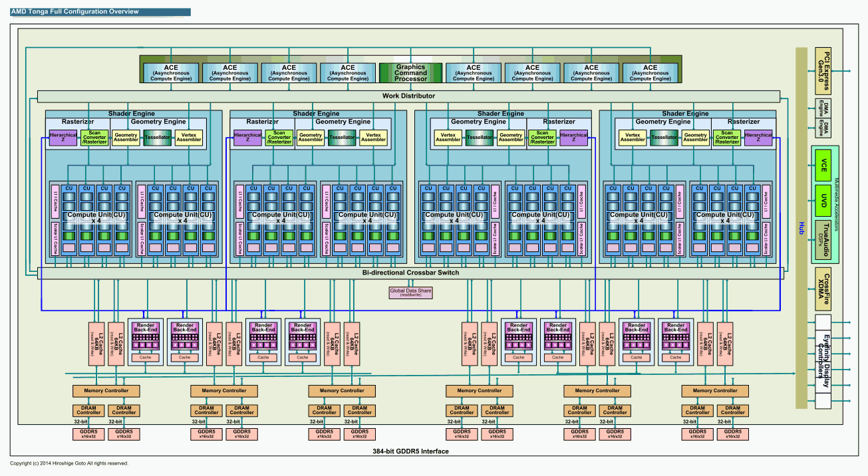Select the TrueAudio DSPs block
Screen dimensions: 868x476
(x=824, y=238)
